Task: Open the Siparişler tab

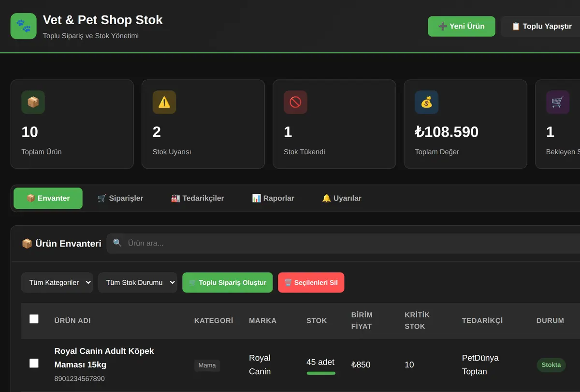Action: tap(120, 198)
